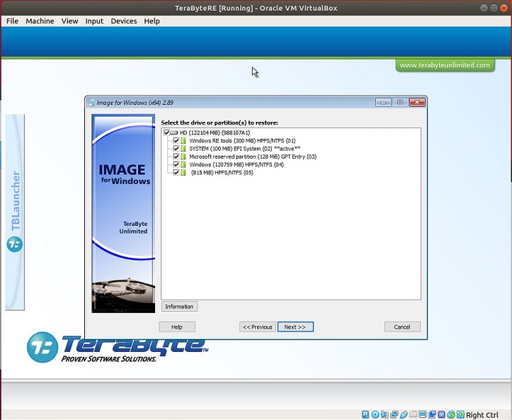Click the optical disk status icon
512x420 pixels.
[x=375, y=414]
